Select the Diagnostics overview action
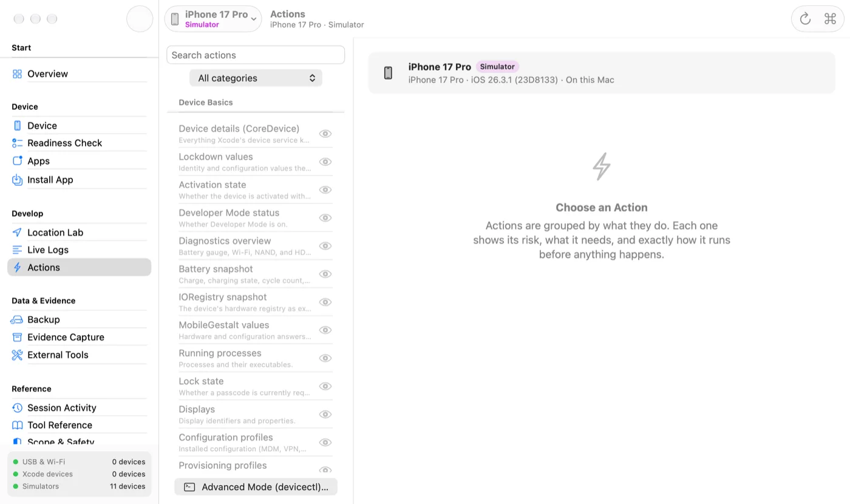Viewport: 850px width, 504px height. click(244, 246)
